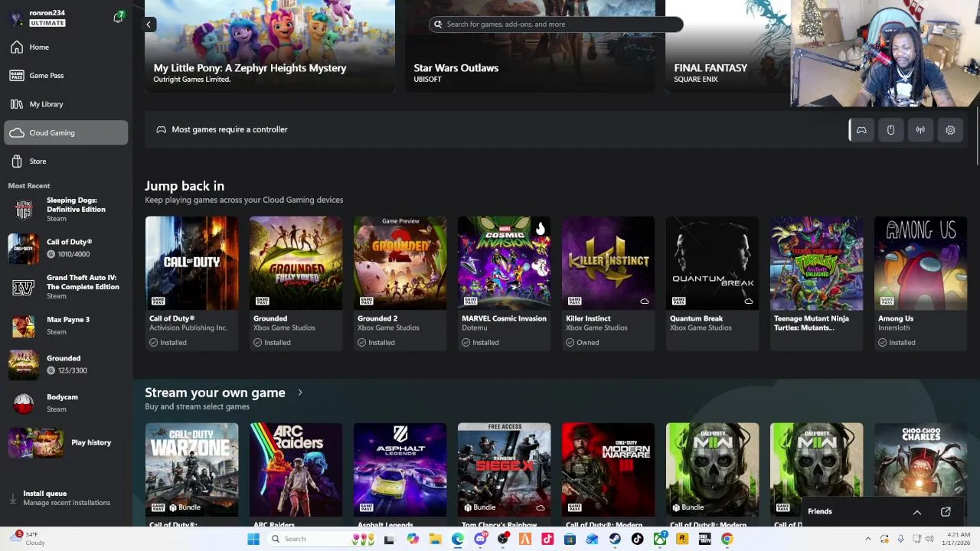Open Store in the sidebar
Image resolution: width=980 pixels, height=551 pixels.
pyautogui.click(x=66, y=161)
